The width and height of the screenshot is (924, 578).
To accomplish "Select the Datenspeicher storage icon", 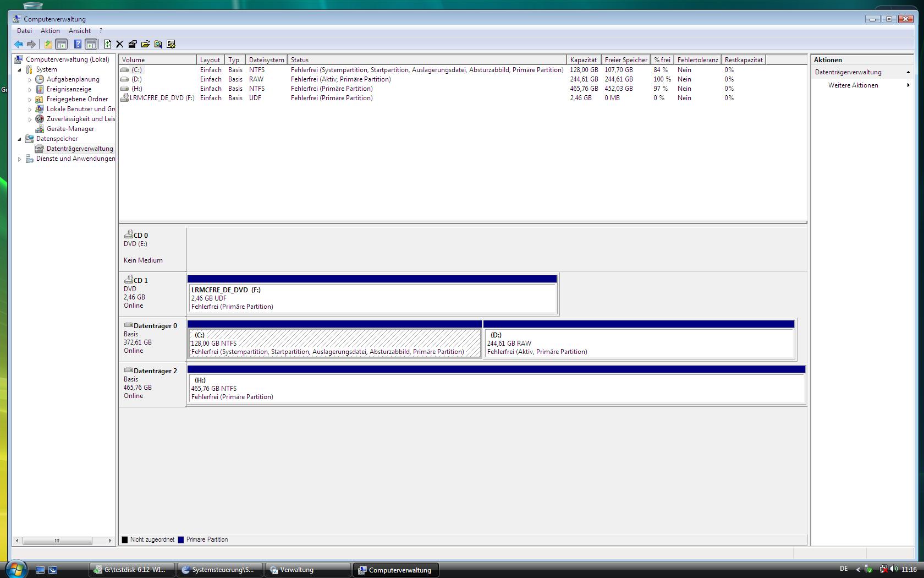I will 29,139.
